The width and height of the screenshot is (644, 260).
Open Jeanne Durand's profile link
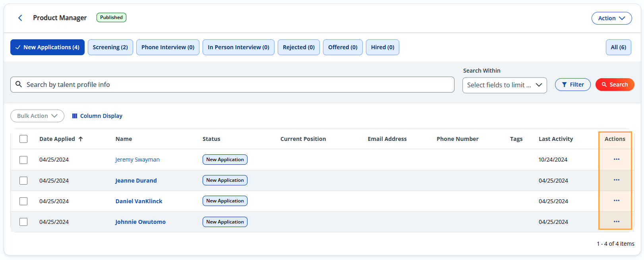136,181
